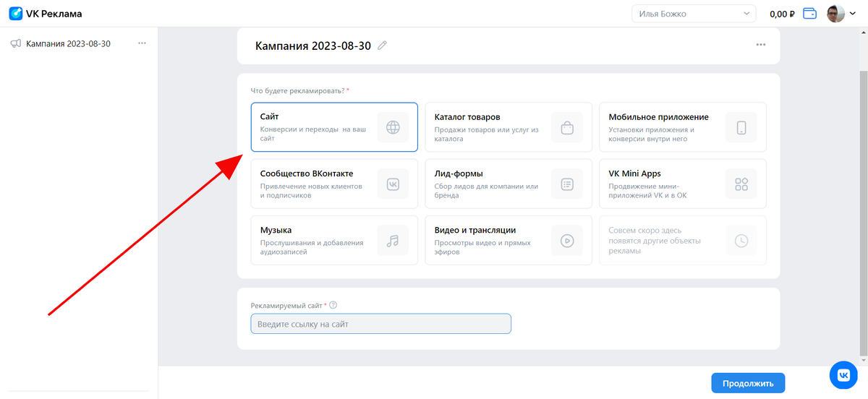Choose the Каталог товаров card

click(509, 127)
